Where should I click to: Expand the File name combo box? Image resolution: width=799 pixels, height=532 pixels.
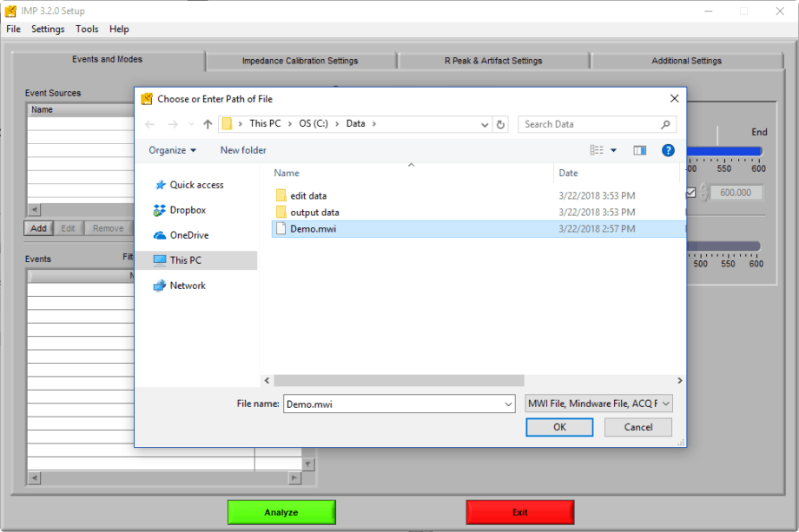pyautogui.click(x=508, y=403)
